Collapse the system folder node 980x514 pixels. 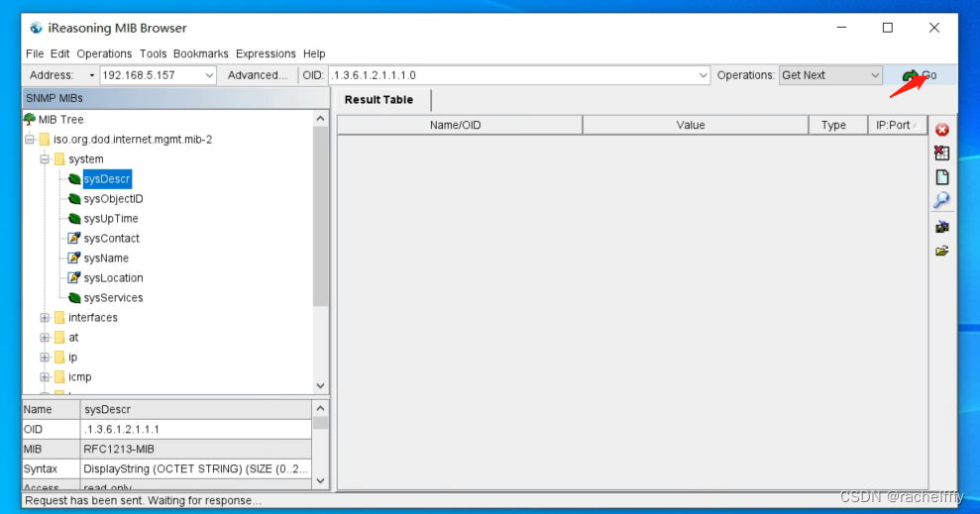click(x=45, y=159)
